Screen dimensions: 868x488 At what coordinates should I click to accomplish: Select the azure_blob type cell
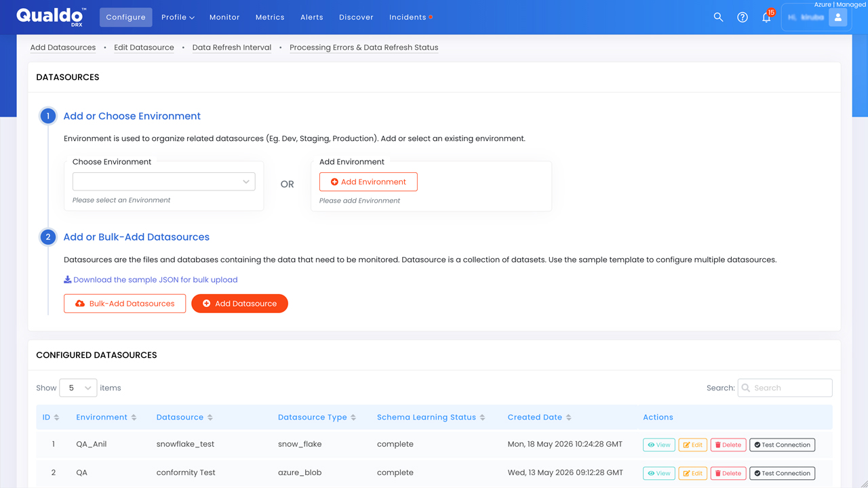click(x=300, y=473)
